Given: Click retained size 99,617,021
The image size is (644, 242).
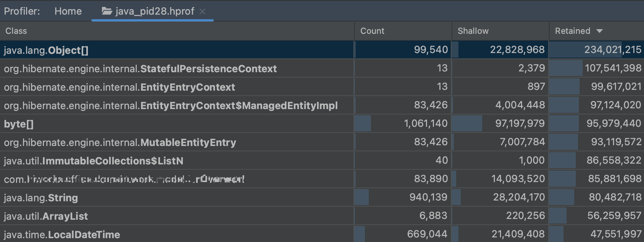Looking at the screenshot, I should click(616, 86).
